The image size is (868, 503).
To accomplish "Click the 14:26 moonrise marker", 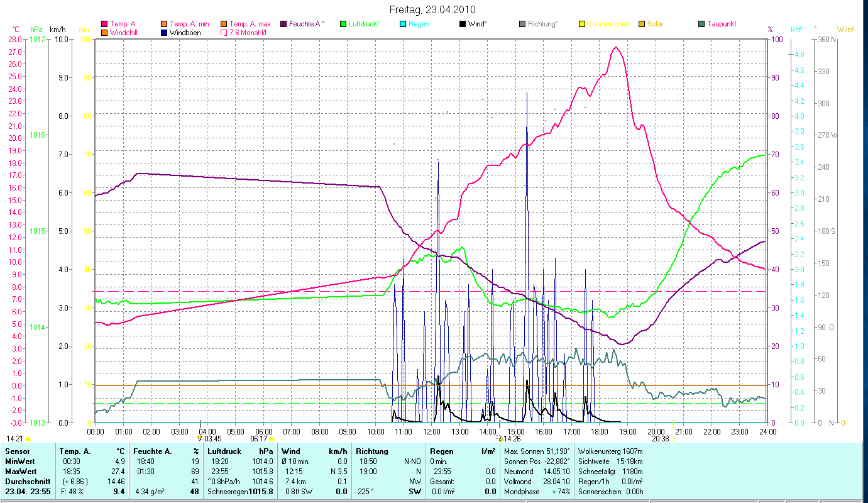I will point(508,438).
